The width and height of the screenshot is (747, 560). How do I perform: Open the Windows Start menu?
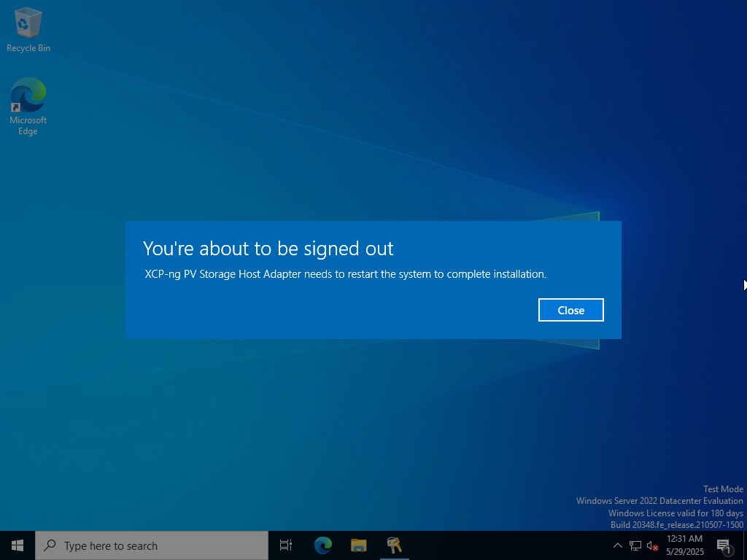[18, 545]
